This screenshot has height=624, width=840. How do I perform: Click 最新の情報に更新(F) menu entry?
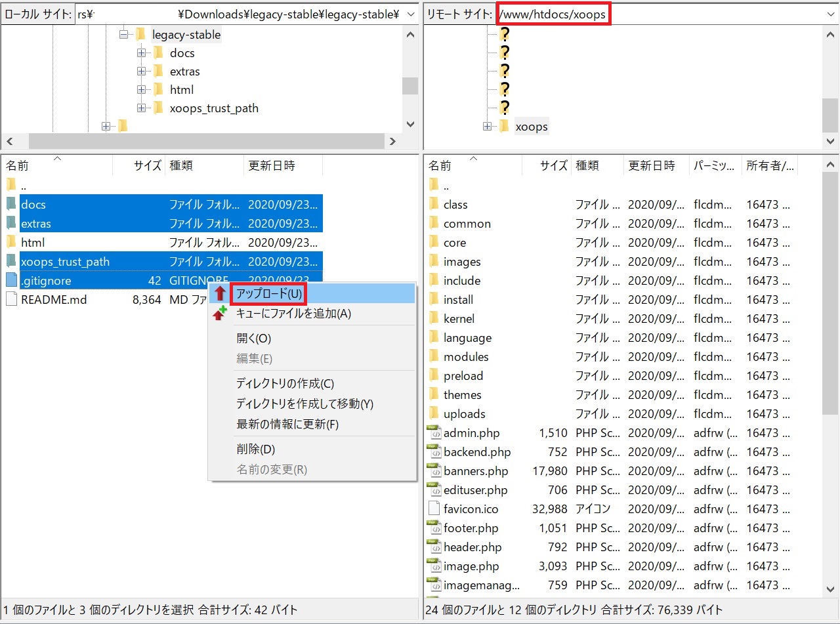pos(312,424)
